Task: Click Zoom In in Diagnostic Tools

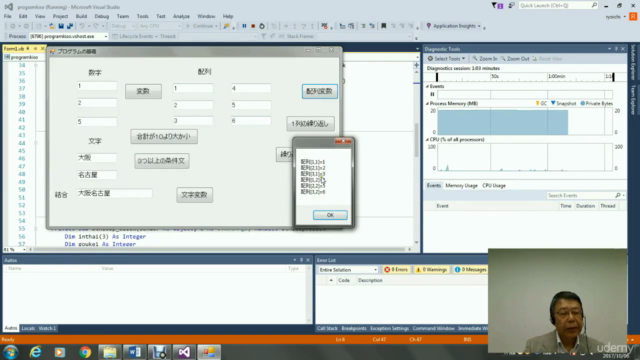Action: 485,59
